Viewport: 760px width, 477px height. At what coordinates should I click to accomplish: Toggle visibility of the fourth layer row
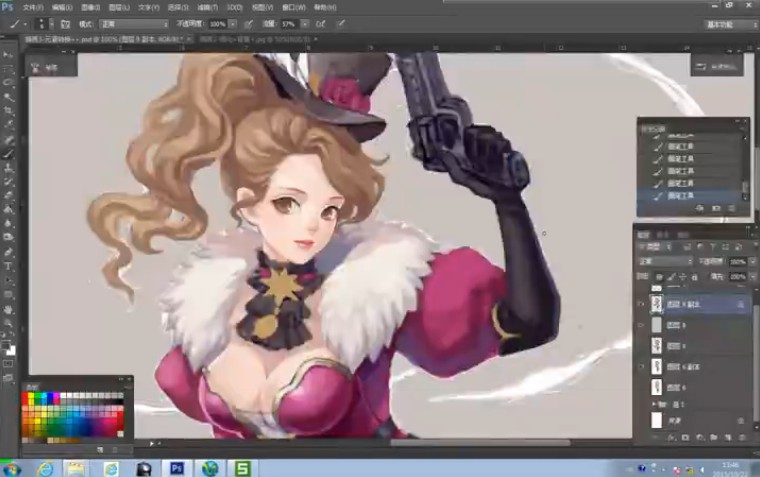[641, 366]
